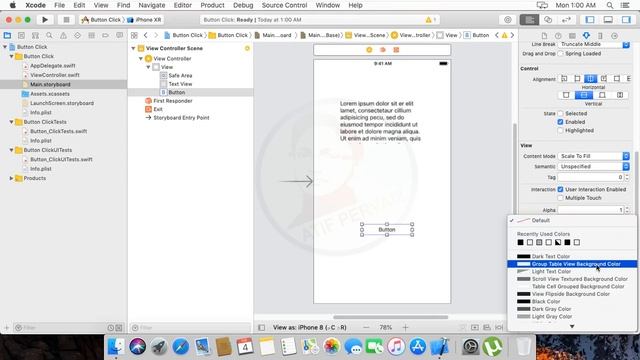Stop the running scheme

66,20
